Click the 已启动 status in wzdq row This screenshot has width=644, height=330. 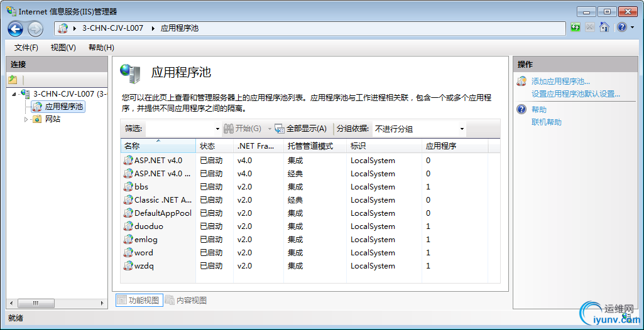click(x=211, y=265)
